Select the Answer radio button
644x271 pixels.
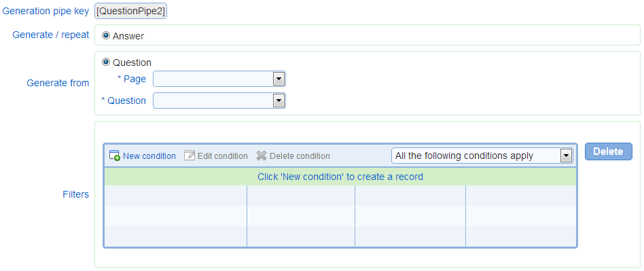[106, 36]
